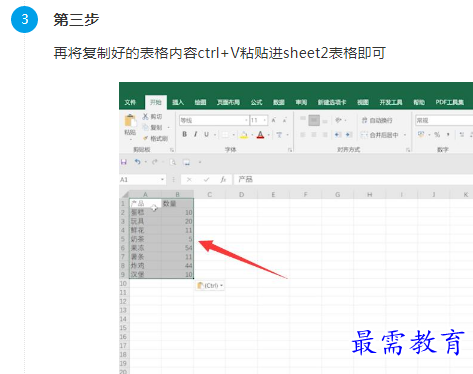Select the Format Painter (格式刷) brush

(x=145, y=138)
